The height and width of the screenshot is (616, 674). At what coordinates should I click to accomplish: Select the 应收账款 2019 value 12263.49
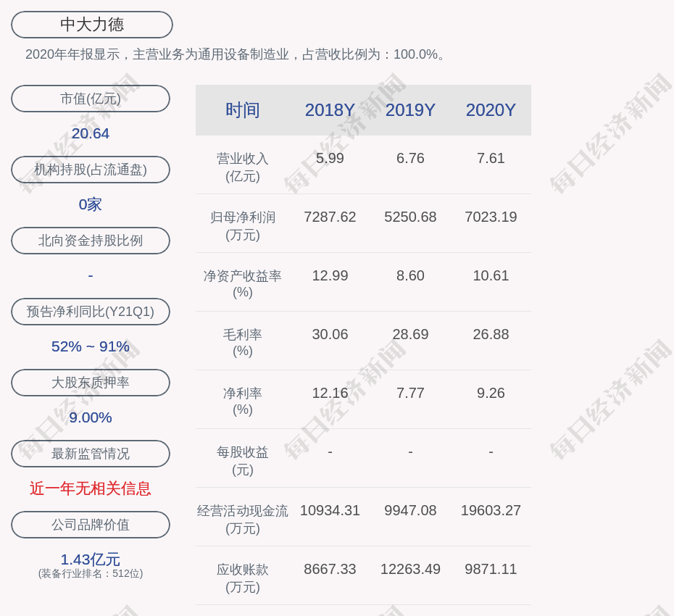(x=410, y=569)
